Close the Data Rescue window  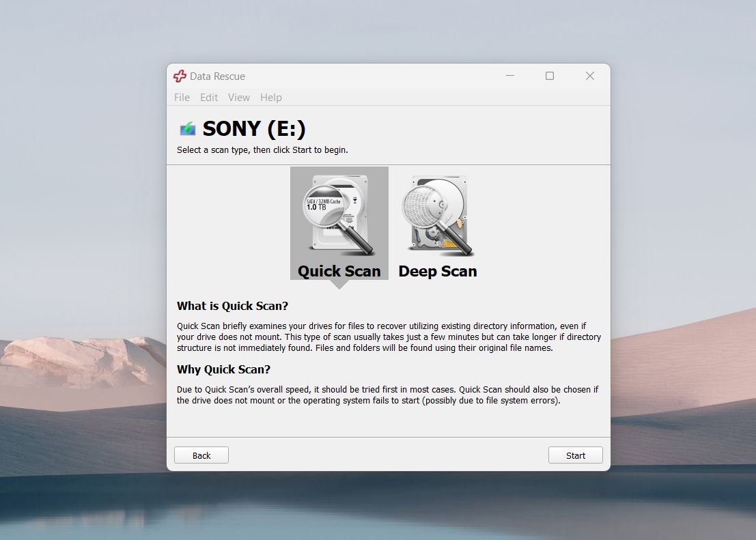click(x=589, y=76)
